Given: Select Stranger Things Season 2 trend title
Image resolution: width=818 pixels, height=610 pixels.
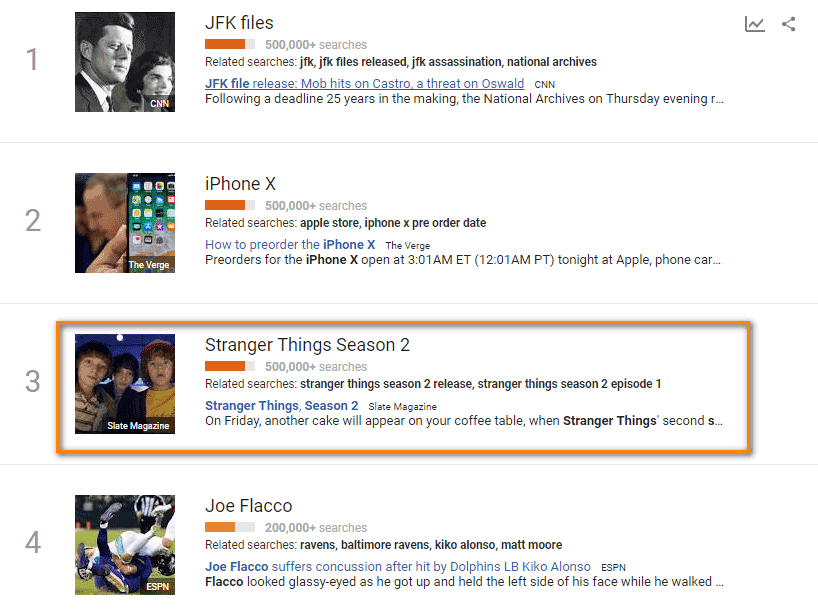Looking at the screenshot, I should (x=307, y=345).
